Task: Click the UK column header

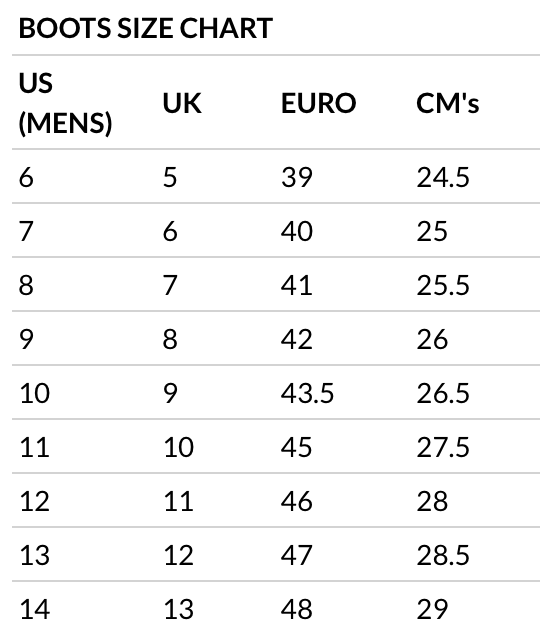Action: tap(182, 103)
